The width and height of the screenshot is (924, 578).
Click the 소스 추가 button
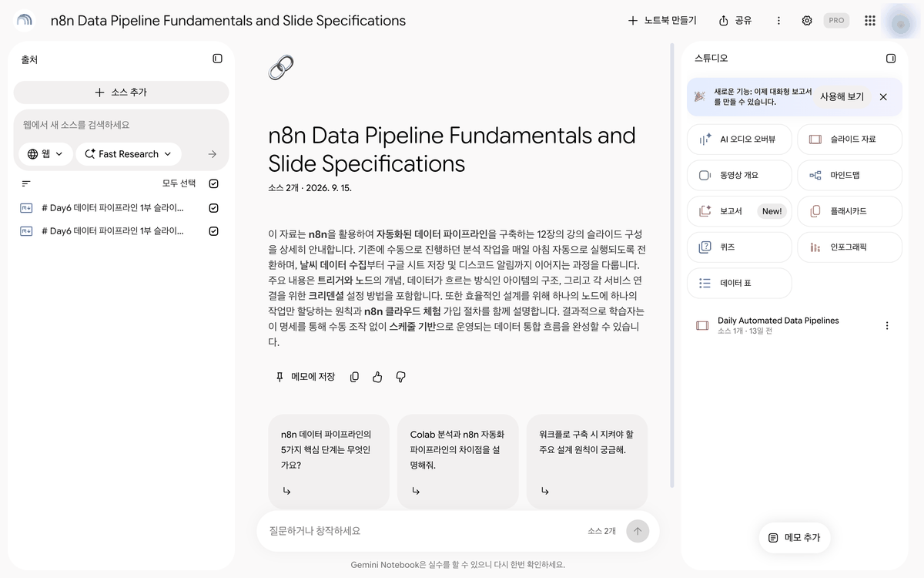(x=121, y=92)
